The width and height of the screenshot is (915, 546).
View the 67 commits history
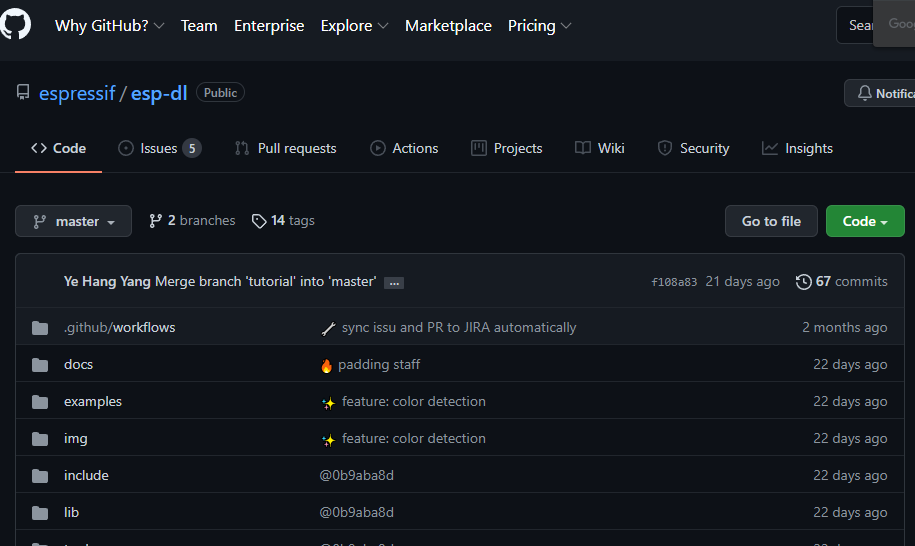pyautogui.click(x=841, y=282)
